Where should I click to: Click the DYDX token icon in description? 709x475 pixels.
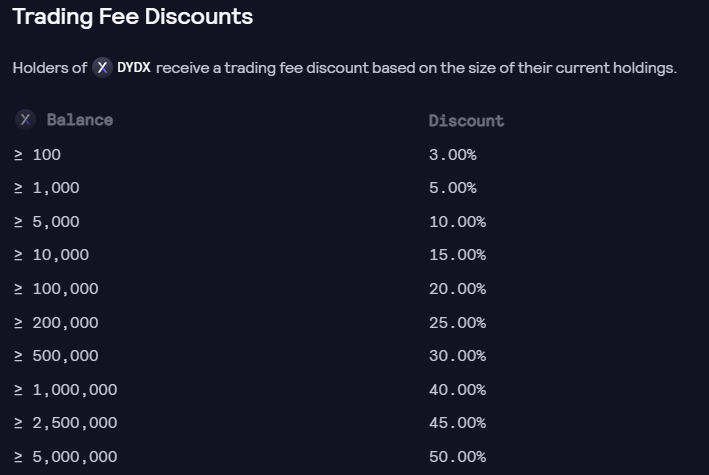(102, 68)
